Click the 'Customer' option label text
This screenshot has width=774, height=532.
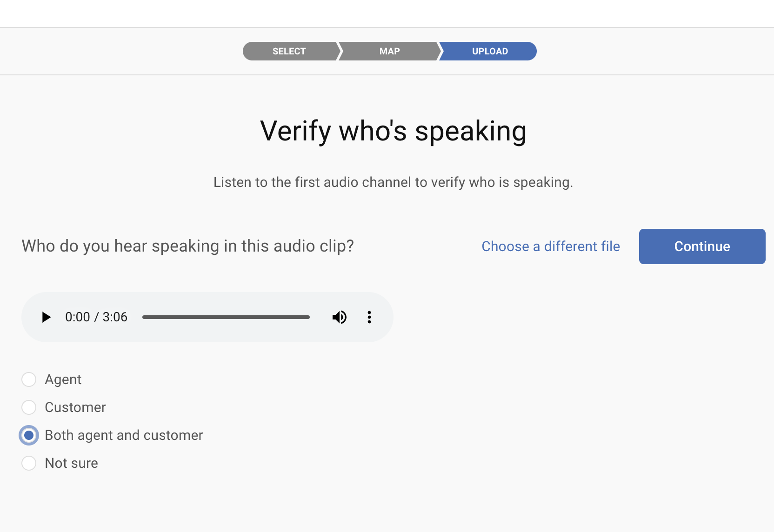coord(75,407)
